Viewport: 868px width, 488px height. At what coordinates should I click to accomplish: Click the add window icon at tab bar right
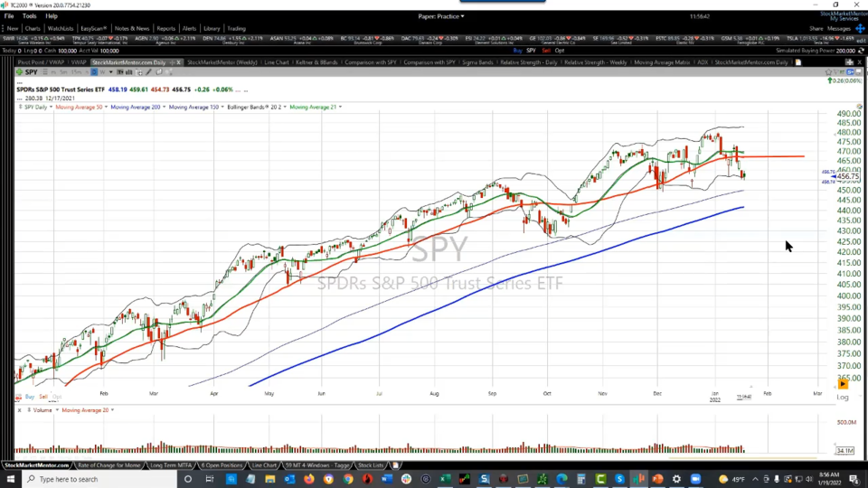coord(849,62)
